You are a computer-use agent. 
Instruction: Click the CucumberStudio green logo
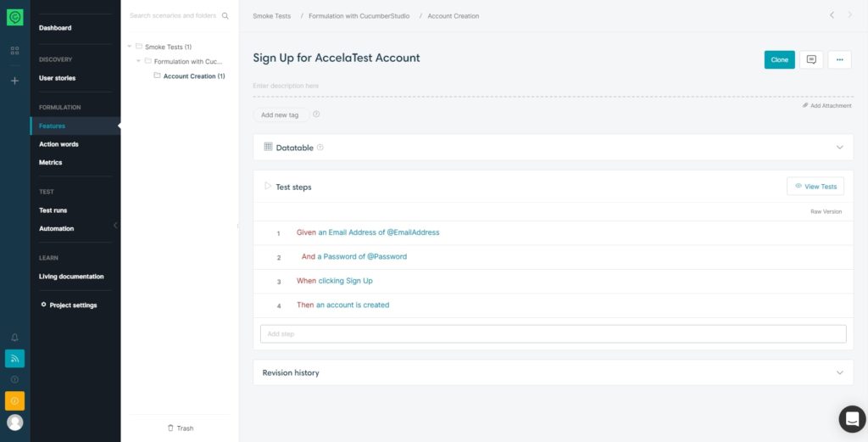click(x=15, y=17)
